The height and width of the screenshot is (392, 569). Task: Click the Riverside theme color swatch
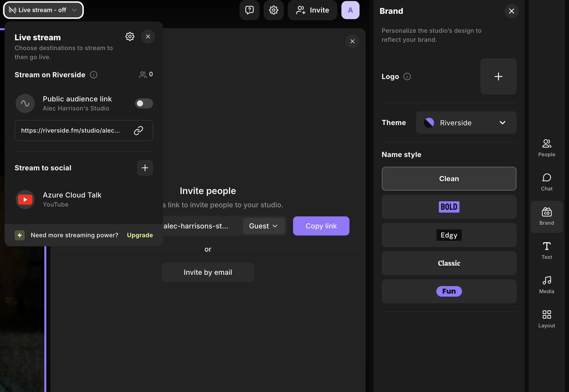pos(429,123)
